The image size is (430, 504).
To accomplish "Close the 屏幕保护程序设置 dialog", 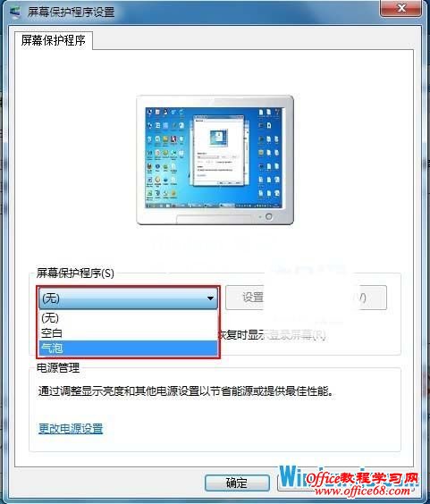I will [400, 8].
